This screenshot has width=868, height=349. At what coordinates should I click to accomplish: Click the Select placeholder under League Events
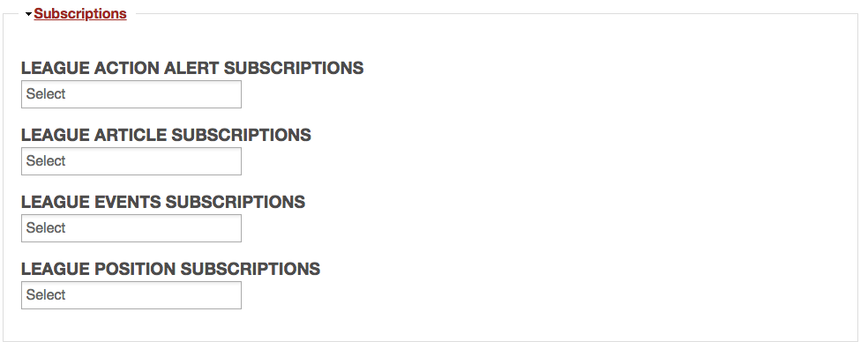coord(46,228)
